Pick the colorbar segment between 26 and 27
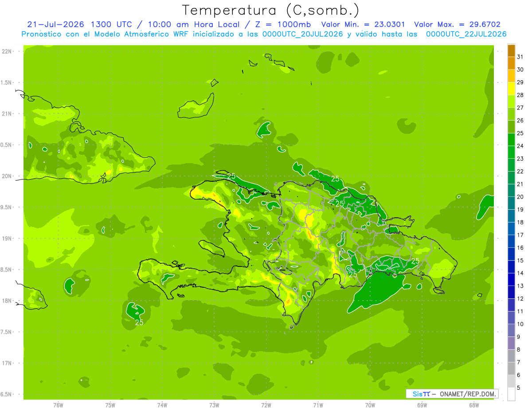The image size is (532, 411). point(511,114)
